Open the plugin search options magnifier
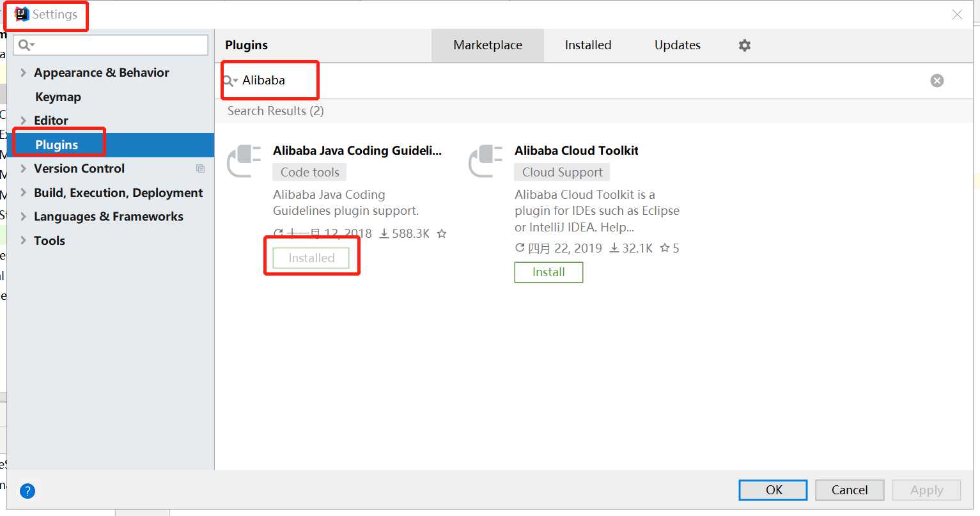The width and height of the screenshot is (980, 516). pyautogui.click(x=230, y=81)
